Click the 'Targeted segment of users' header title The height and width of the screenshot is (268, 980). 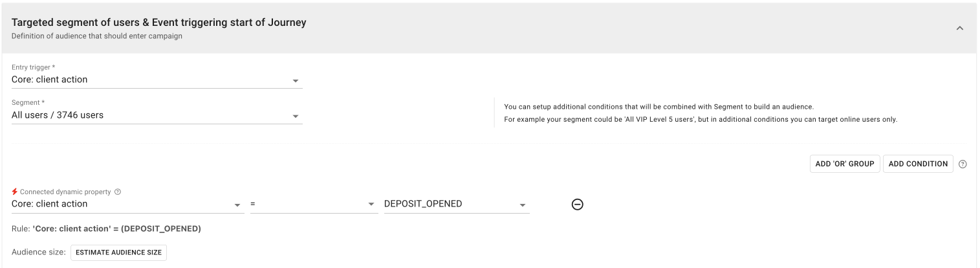158,23
